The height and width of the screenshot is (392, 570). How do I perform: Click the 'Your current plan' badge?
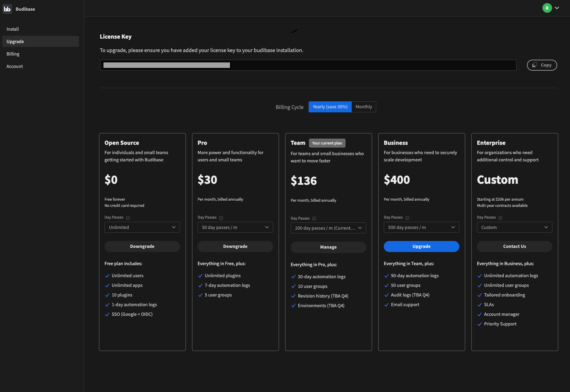tap(327, 143)
